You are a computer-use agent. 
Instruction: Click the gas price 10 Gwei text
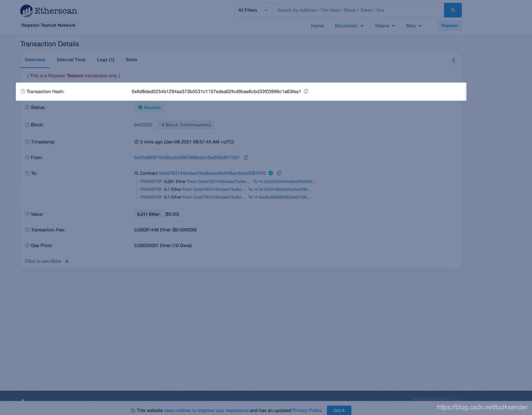coord(163,246)
